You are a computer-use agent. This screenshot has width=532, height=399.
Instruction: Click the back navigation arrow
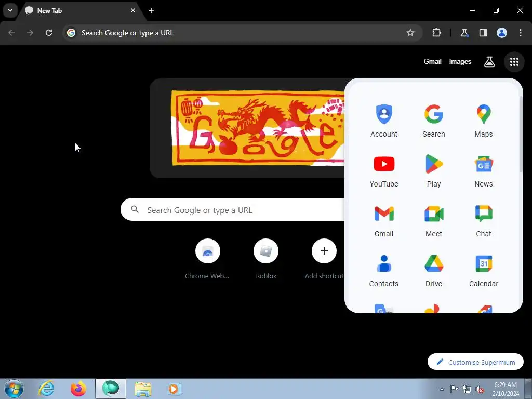pyautogui.click(x=11, y=33)
